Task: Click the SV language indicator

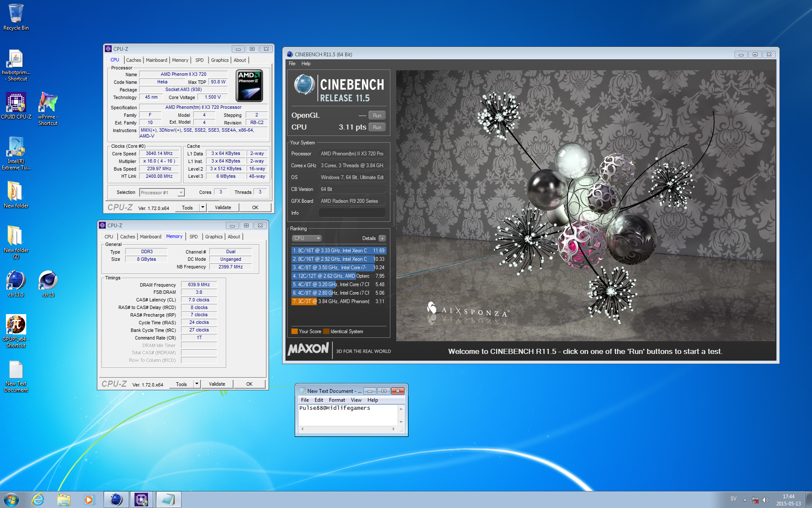Action: (x=733, y=499)
